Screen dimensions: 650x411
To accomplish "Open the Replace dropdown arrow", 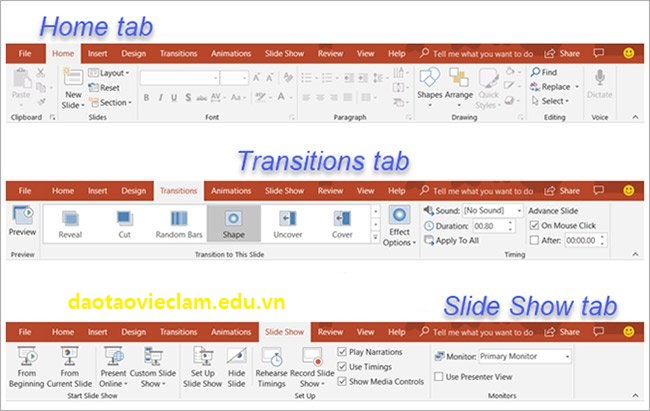I will click(x=577, y=87).
